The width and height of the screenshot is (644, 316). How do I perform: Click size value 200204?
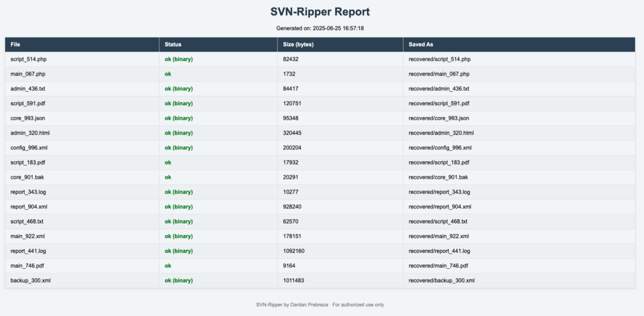click(x=292, y=148)
